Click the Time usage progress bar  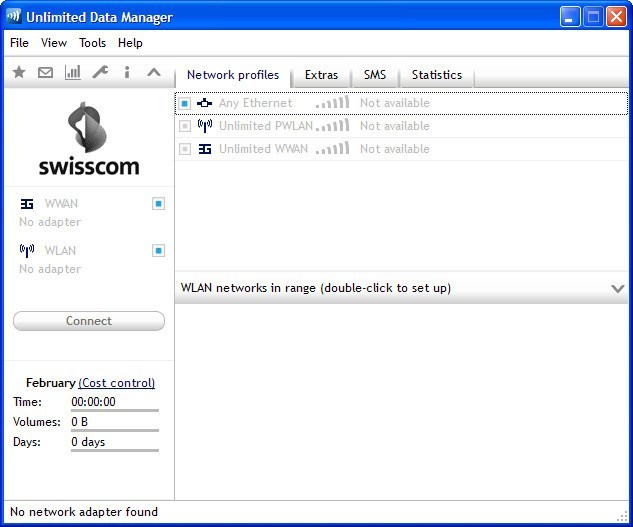pos(115,411)
